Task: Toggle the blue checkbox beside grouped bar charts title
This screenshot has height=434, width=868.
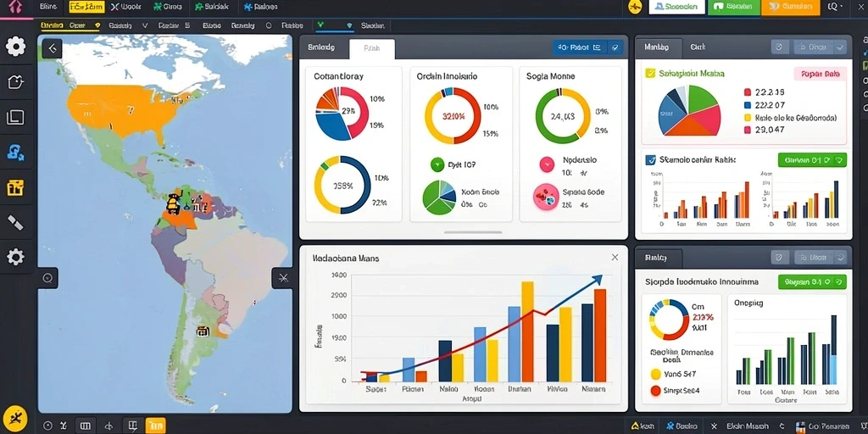Action: tap(650, 160)
